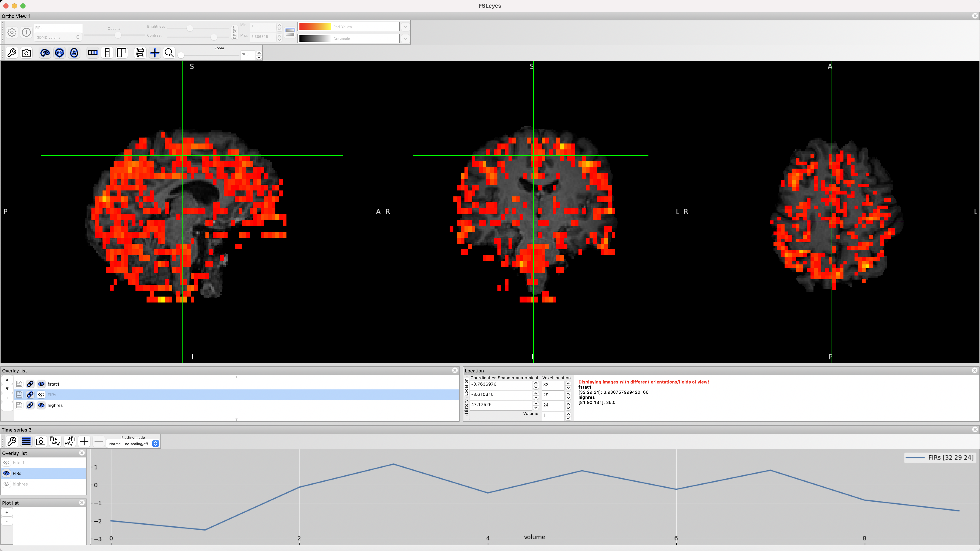Viewport: 980px width, 551px height.
Task: Import data series from file icon
Action: tap(55, 442)
